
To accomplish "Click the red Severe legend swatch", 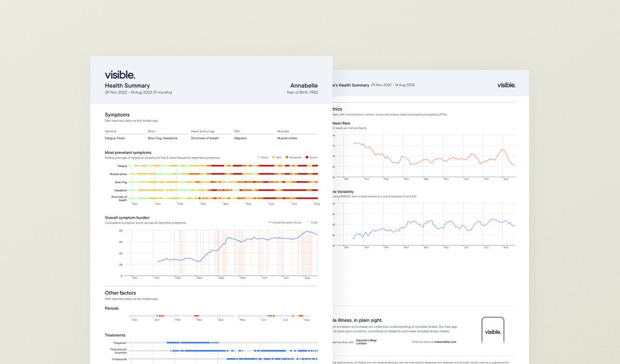I will point(306,157).
